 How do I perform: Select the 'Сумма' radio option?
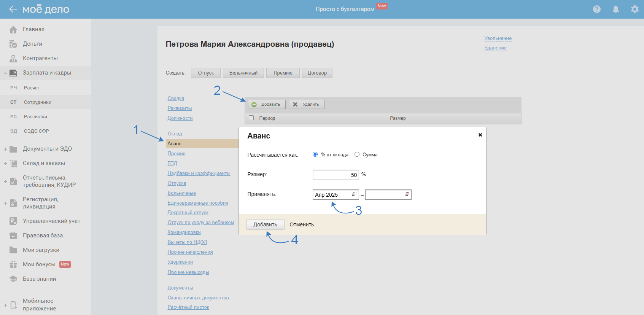(357, 154)
